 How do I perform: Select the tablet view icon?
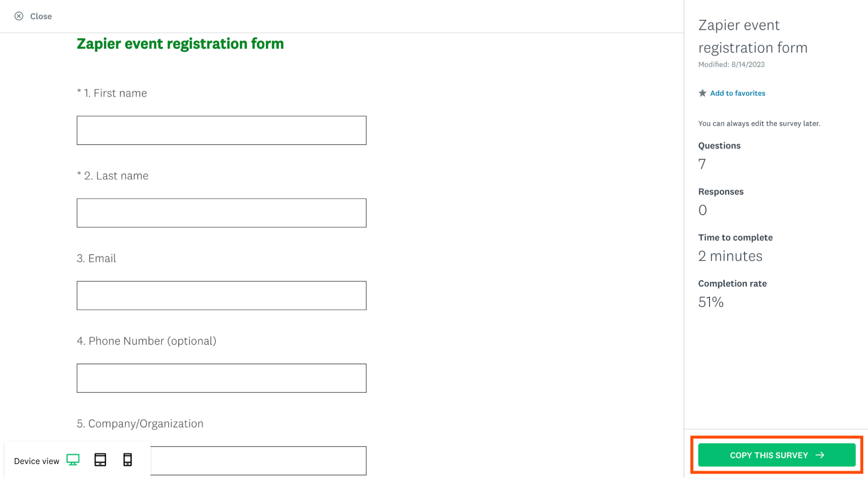(100, 460)
